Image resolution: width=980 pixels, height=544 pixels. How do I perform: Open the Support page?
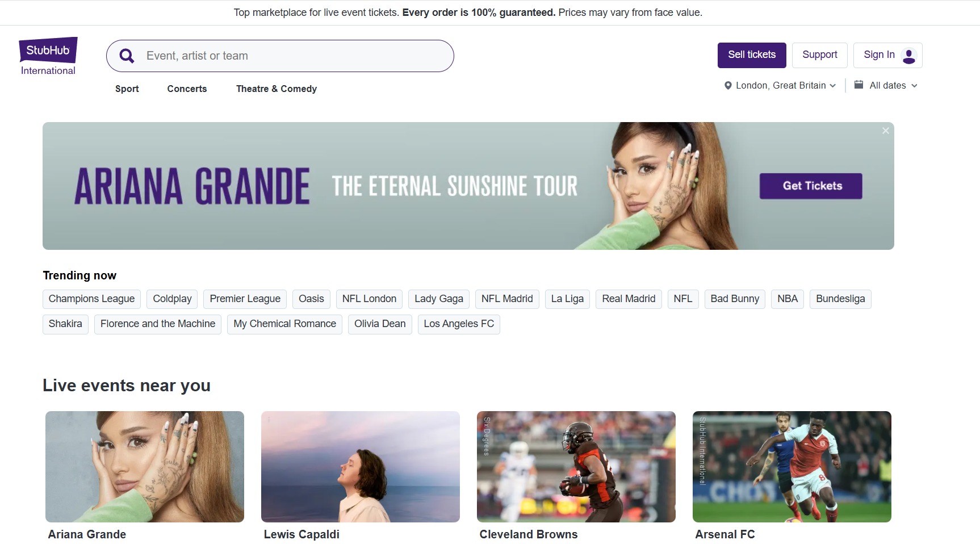(x=819, y=55)
